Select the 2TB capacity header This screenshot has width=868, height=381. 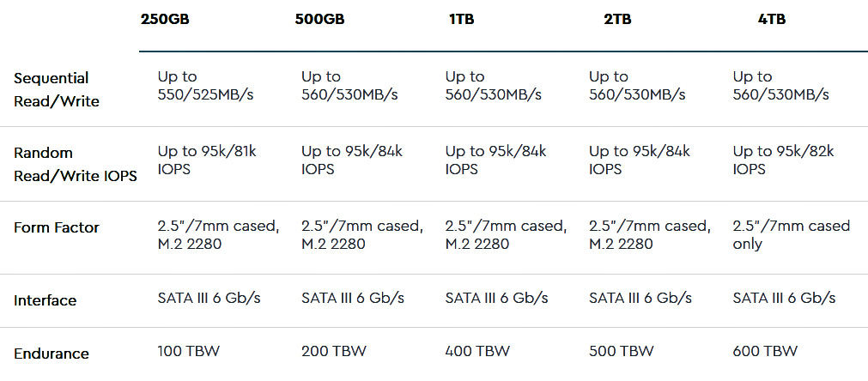point(617,20)
